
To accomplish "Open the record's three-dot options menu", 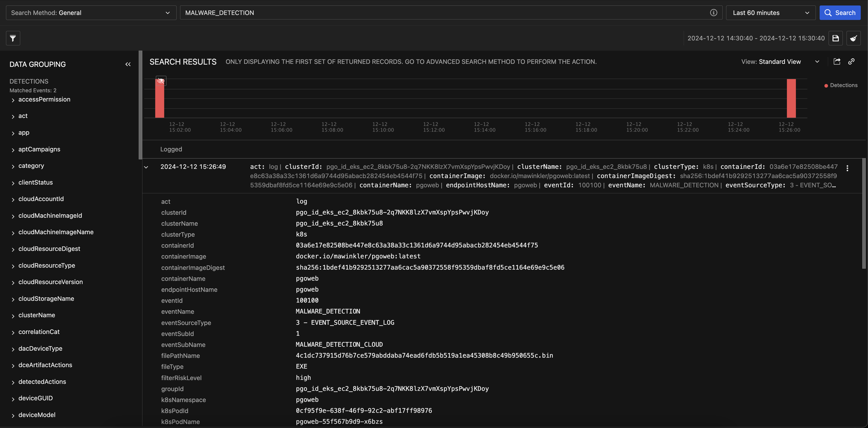I will point(847,168).
